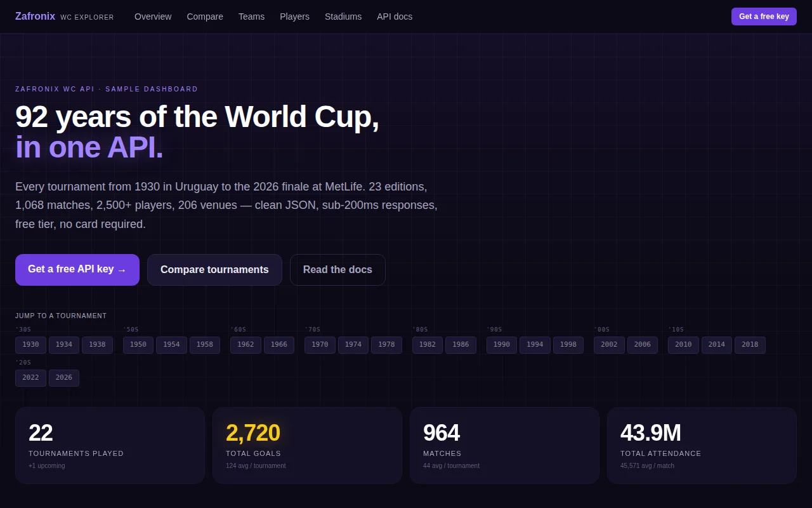Screen dimensions: 812x508
Task: Click the 'ZAFRONIX WC API · SAMPLE DASHBOARD' tagline
Action: (x=107, y=89)
